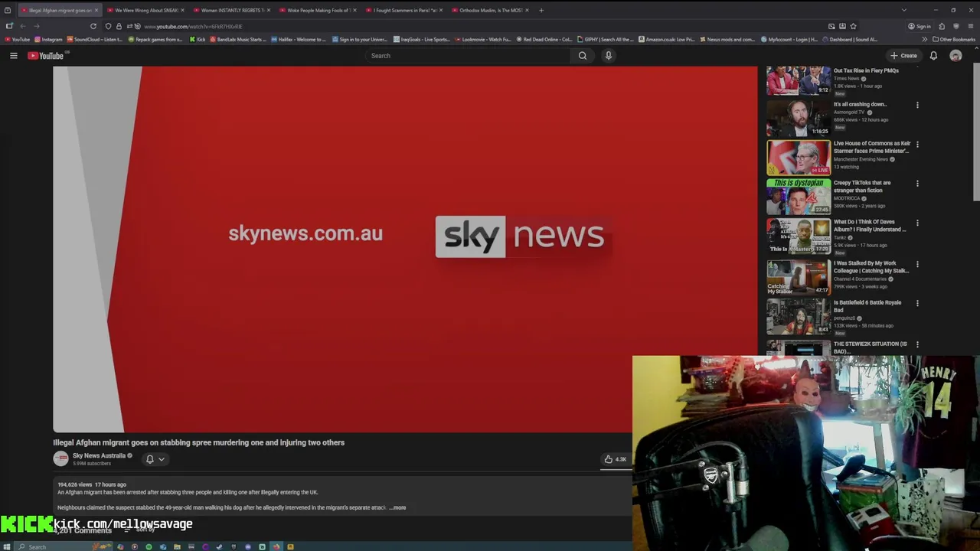The height and width of the screenshot is (551, 980).
Task: Click the main Sky News video player
Action: [405, 249]
